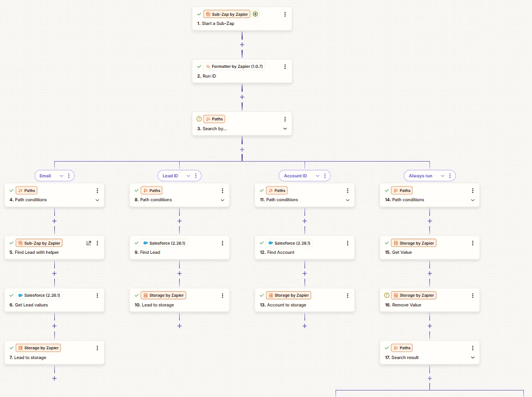
Task: Expand Search result step chevron
Action: point(473,357)
